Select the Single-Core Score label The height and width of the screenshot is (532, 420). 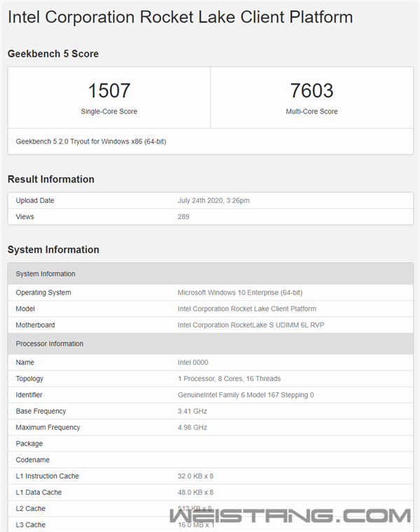click(x=109, y=111)
